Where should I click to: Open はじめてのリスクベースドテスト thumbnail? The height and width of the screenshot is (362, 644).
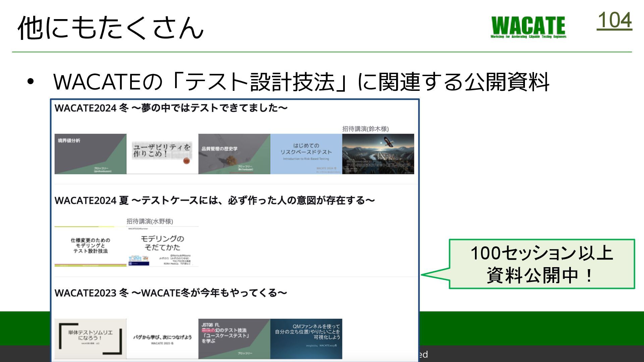pos(306,154)
